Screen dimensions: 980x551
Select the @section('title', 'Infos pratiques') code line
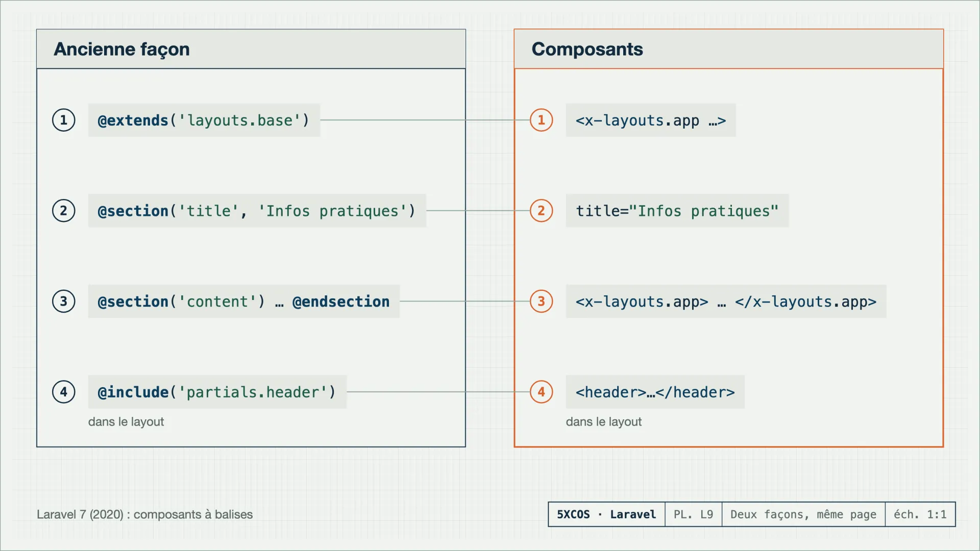tap(257, 211)
